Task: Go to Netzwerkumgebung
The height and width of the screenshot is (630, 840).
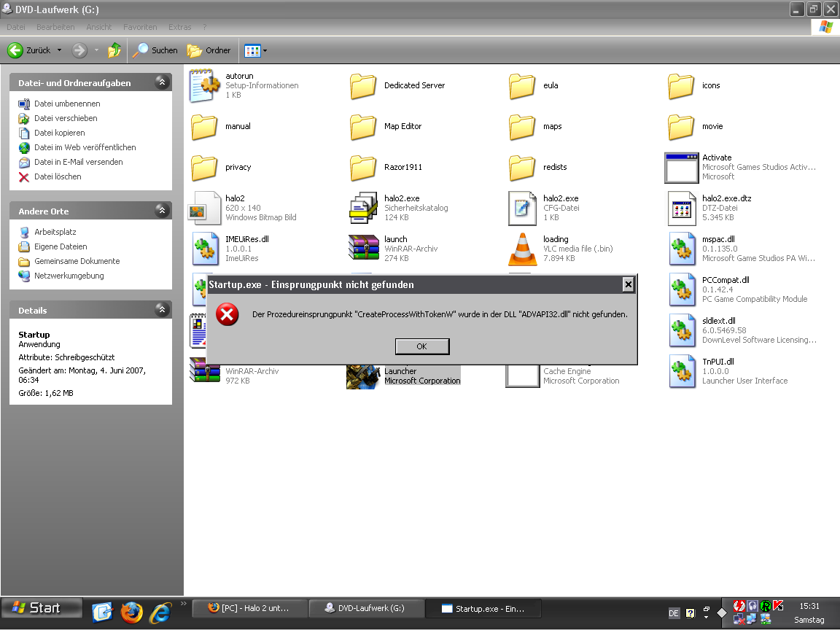Action: click(x=69, y=276)
